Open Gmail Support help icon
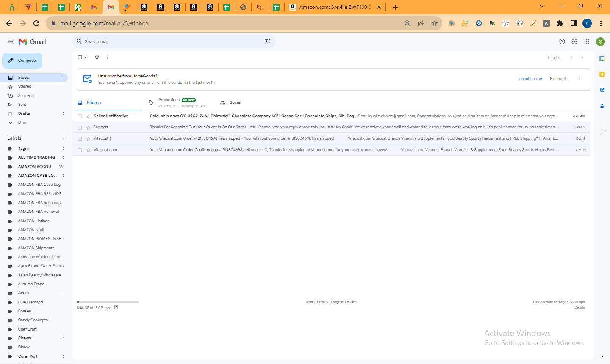Image resolution: width=610 pixels, height=364 pixels. click(562, 41)
